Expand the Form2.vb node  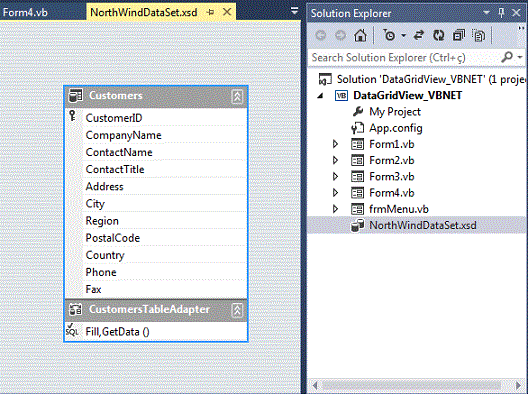[335, 160]
